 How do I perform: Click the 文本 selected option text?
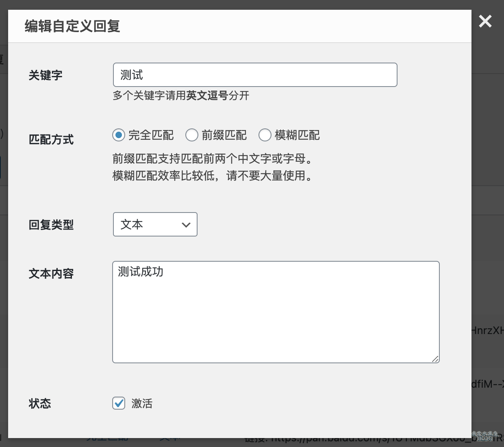[132, 224]
